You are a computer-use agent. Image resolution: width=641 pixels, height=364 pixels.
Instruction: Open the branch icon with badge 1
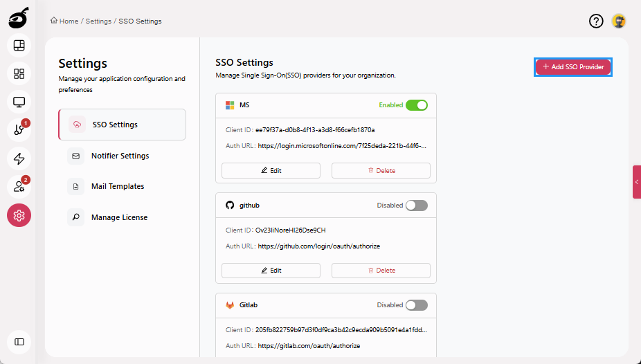tap(19, 130)
